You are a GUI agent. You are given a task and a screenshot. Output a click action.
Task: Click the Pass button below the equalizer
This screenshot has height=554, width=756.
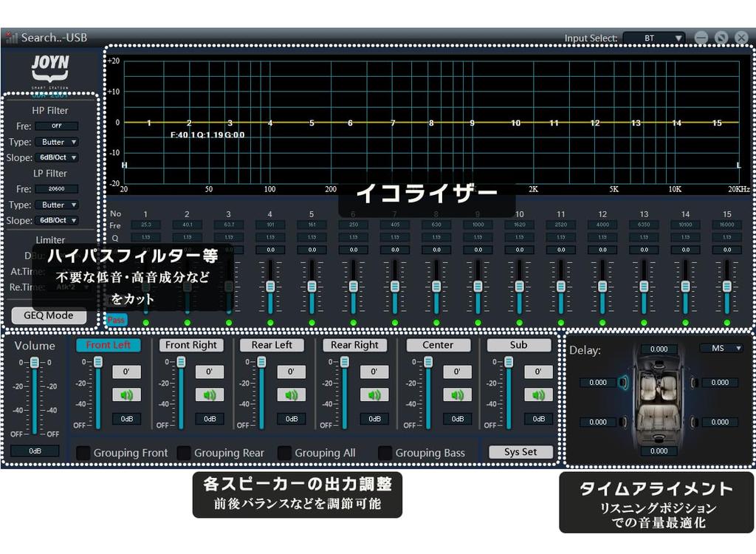116,320
